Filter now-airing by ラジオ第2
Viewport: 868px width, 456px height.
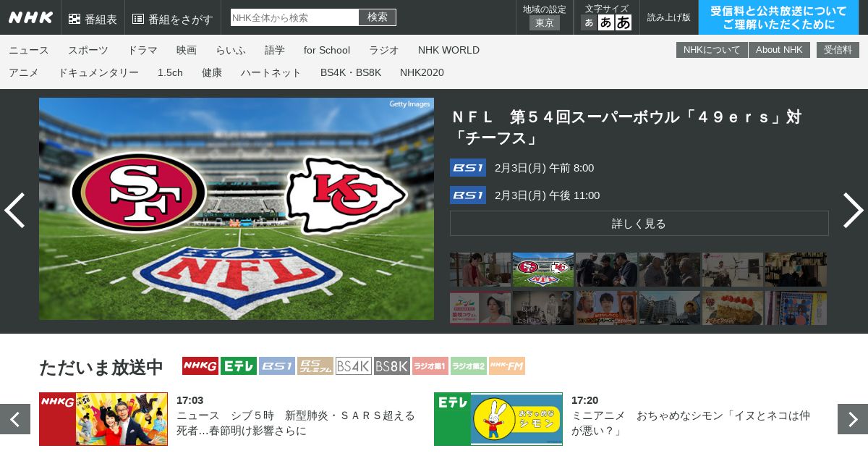point(469,366)
